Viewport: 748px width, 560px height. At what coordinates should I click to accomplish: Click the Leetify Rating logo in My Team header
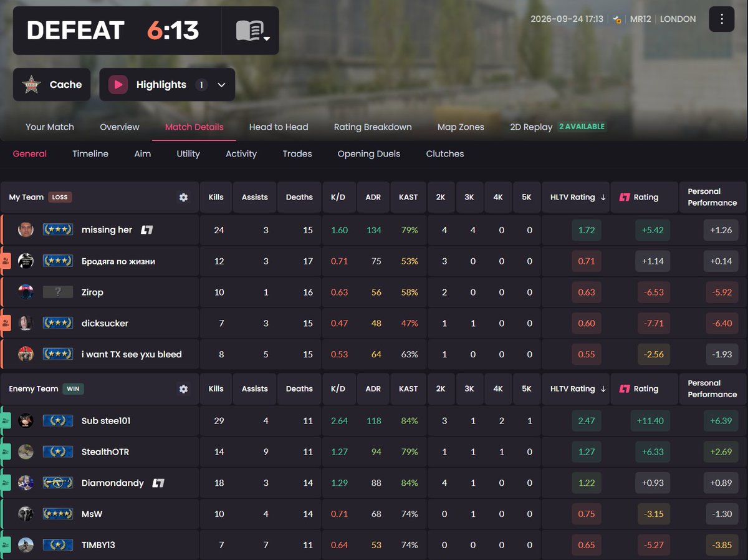[625, 197]
